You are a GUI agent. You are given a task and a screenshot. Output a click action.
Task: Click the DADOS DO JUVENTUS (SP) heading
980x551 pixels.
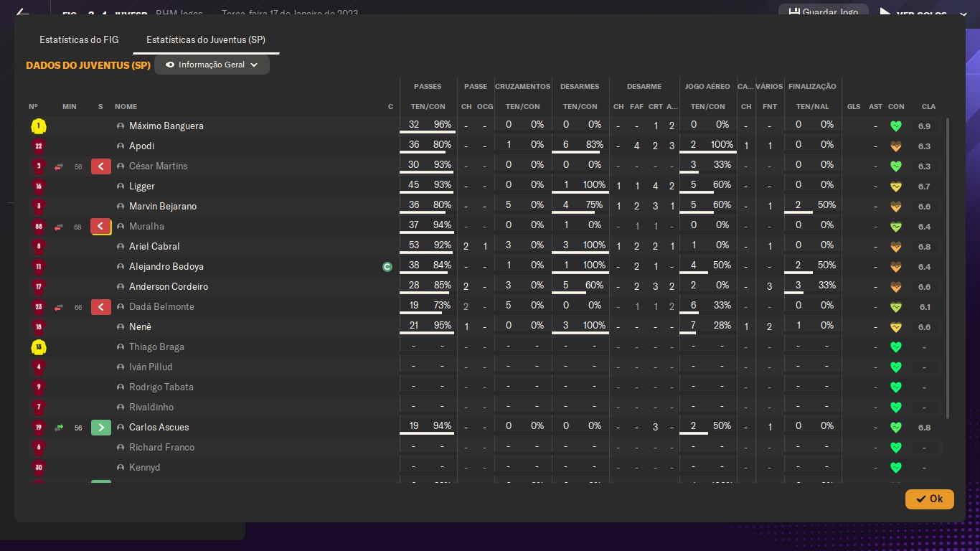click(88, 65)
